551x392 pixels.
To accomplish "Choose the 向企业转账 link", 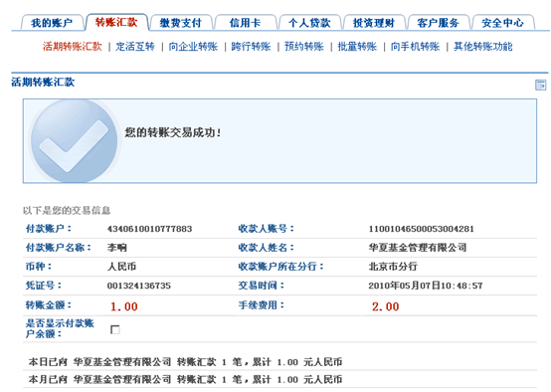I will coord(193,47).
